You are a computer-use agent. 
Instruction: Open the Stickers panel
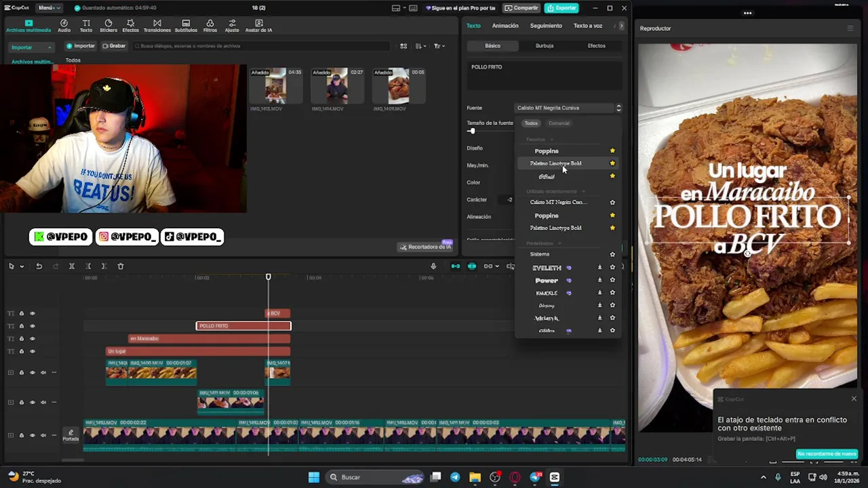pyautogui.click(x=108, y=26)
